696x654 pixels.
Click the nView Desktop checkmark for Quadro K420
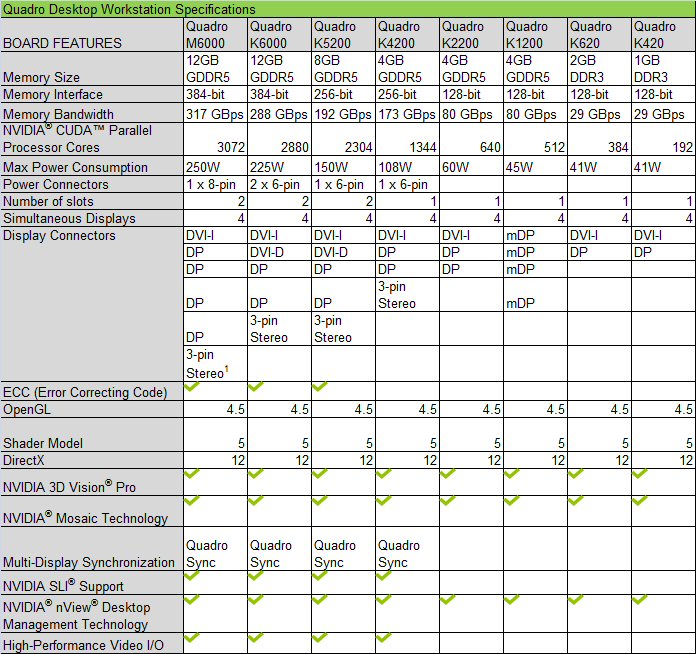(x=640, y=600)
